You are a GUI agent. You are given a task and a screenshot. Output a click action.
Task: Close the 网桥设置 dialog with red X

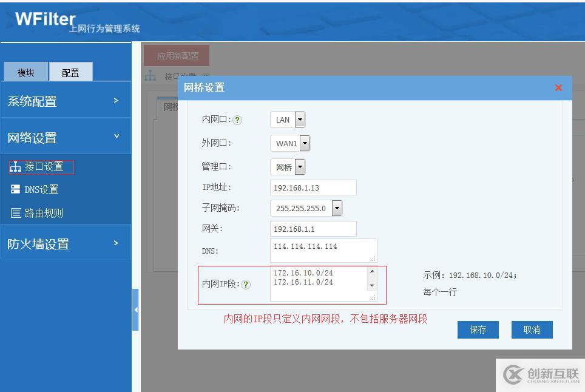(558, 87)
